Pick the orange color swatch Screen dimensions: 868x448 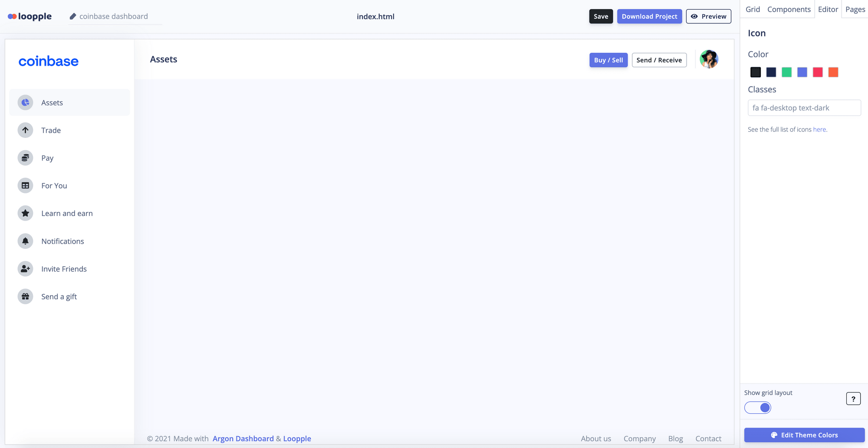click(833, 72)
